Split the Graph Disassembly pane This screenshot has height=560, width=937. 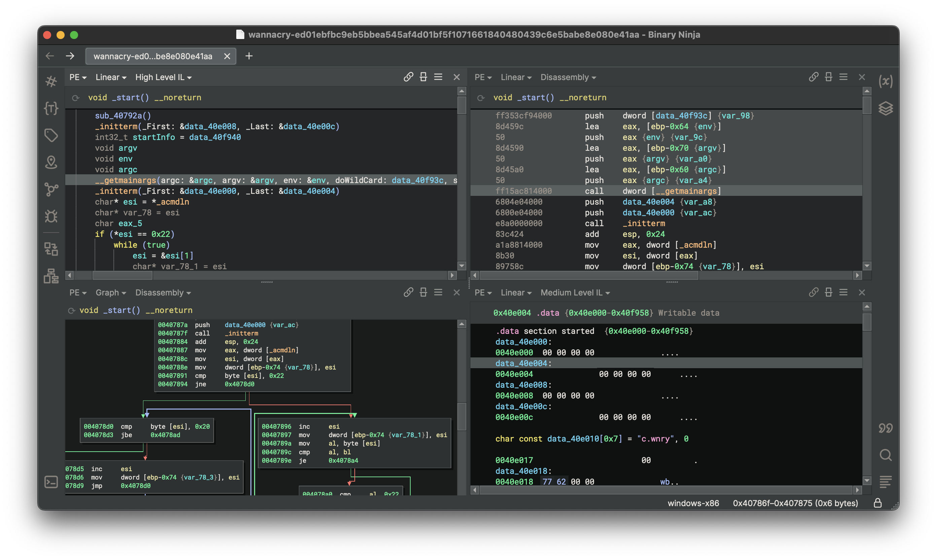click(423, 292)
